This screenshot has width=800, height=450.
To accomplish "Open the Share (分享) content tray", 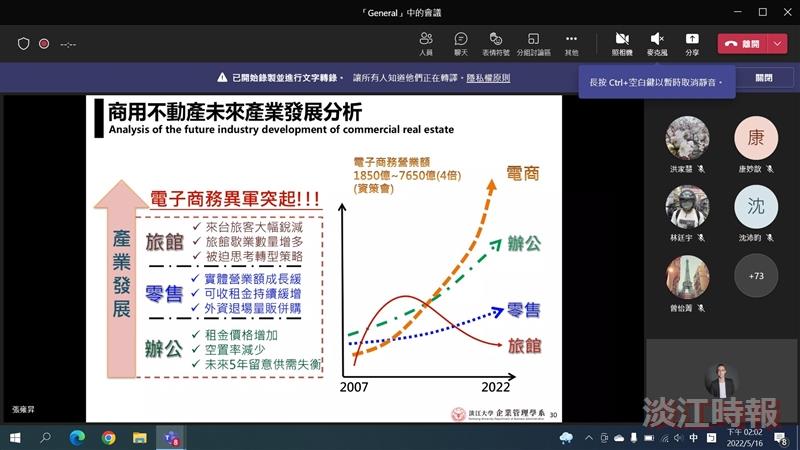I will 692,44.
